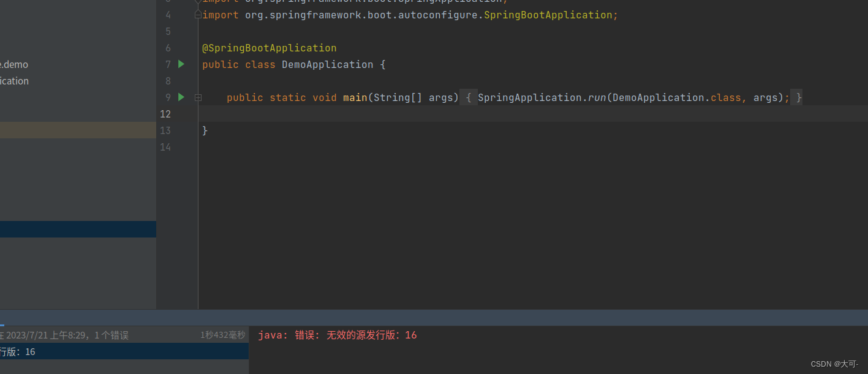Select the 'ication' item in project tree
This screenshot has height=374, width=868.
point(14,81)
